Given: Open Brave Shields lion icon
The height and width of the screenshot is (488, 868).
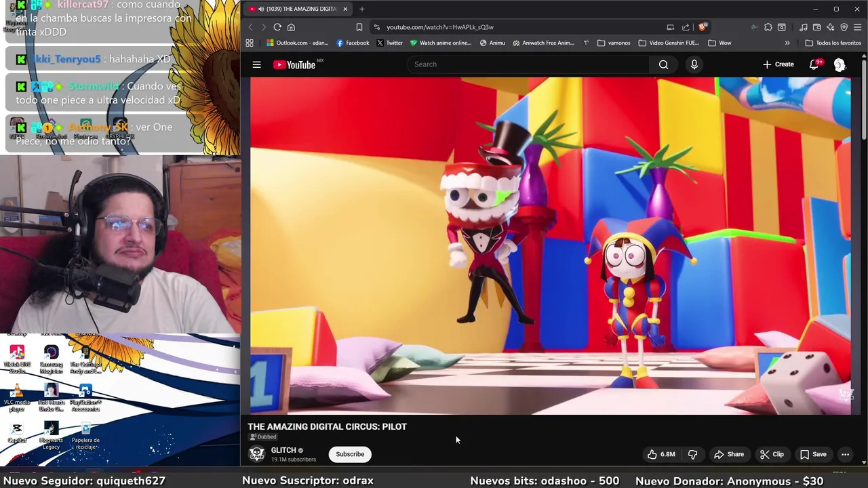Looking at the screenshot, I should pos(703,27).
